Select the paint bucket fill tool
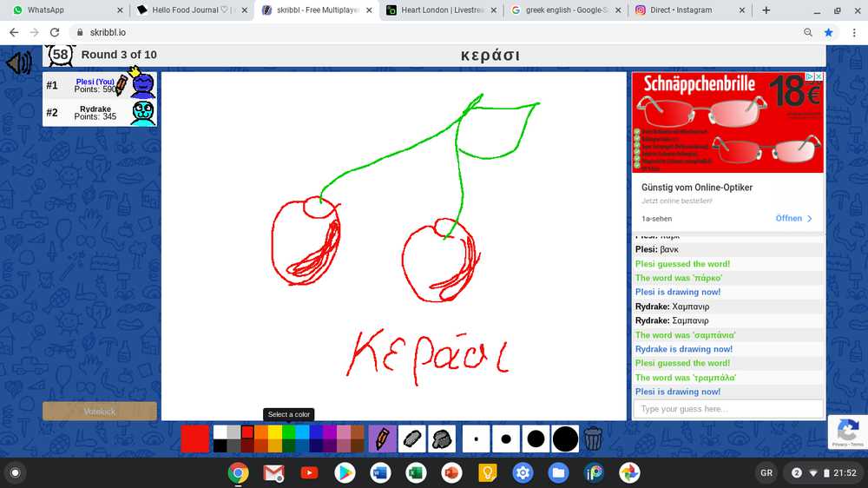 (x=441, y=439)
